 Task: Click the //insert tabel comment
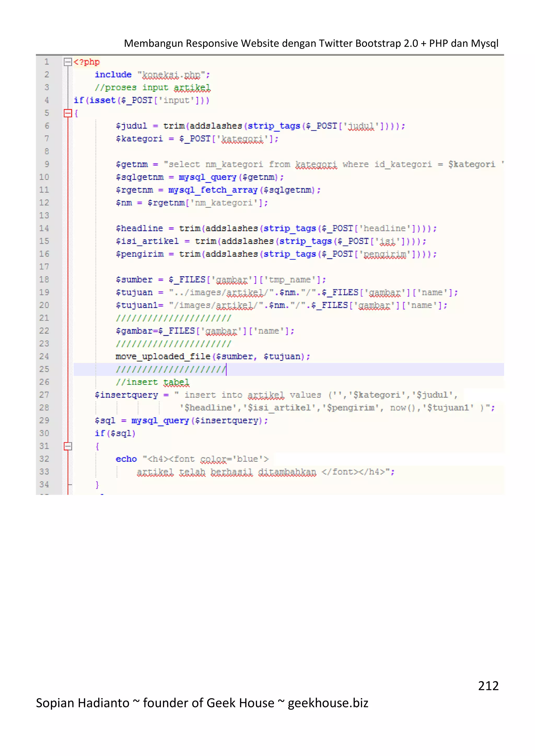[x=153, y=382]
